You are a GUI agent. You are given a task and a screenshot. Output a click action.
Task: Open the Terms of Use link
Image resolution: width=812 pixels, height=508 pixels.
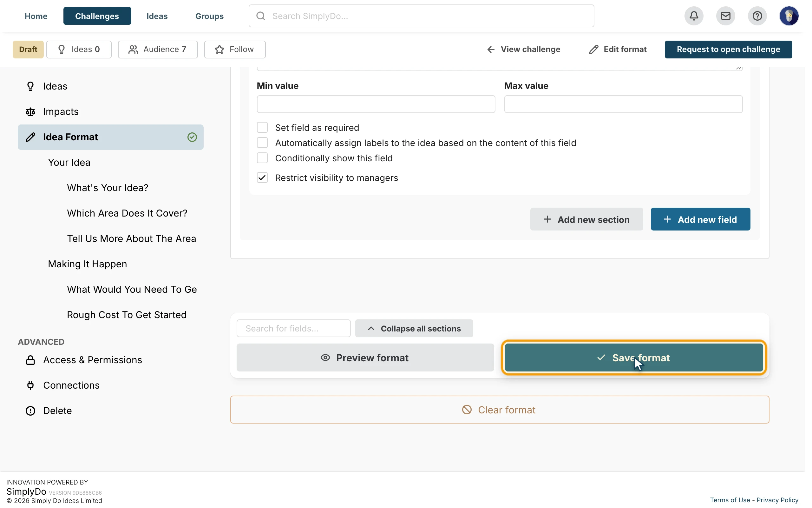(x=730, y=500)
